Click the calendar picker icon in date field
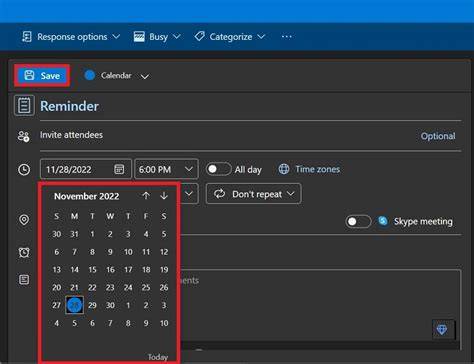474x364 pixels. [x=119, y=169]
